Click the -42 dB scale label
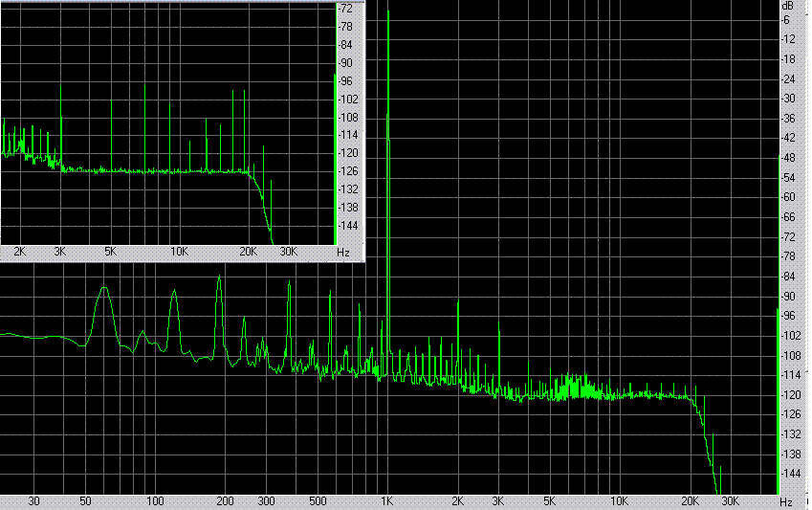 point(788,138)
